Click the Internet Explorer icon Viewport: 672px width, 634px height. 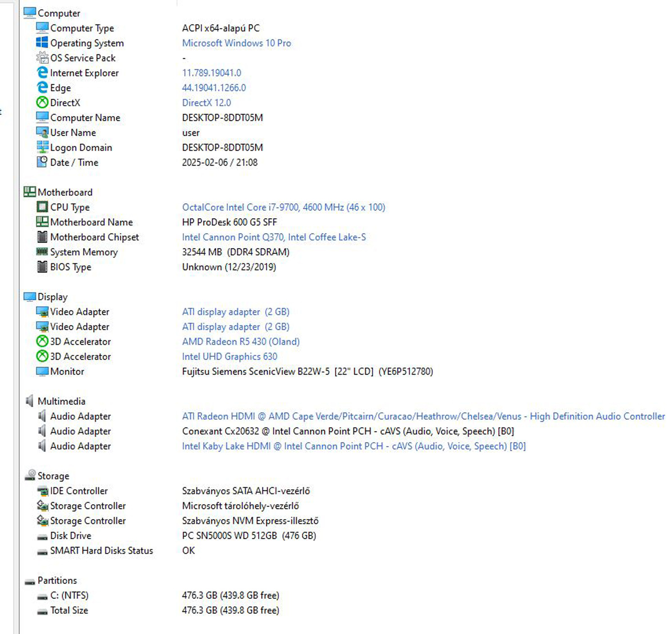tap(42, 73)
